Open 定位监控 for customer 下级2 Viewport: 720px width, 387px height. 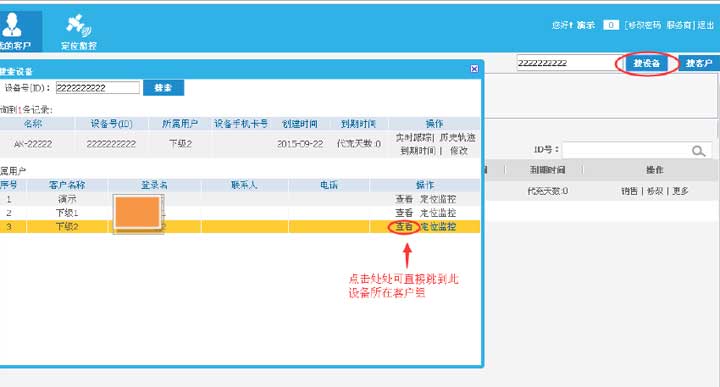[x=438, y=226]
